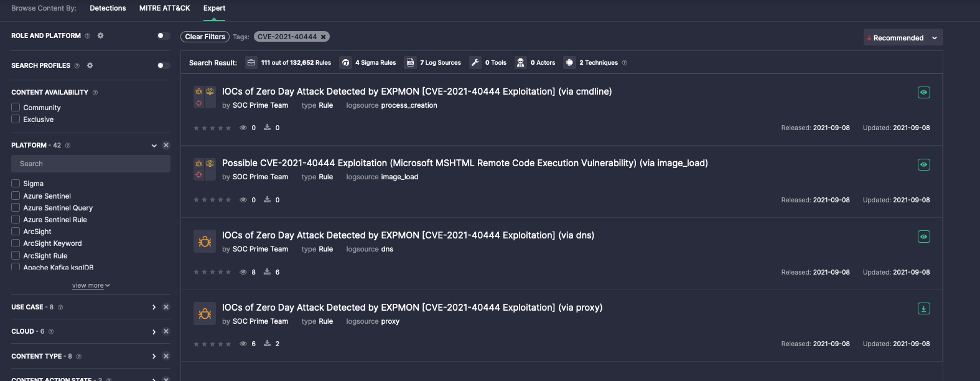Open the Recommended sort dropdown
Image resolution: width=980 pixels, height=381 pixels.
[x=903, y=37]
